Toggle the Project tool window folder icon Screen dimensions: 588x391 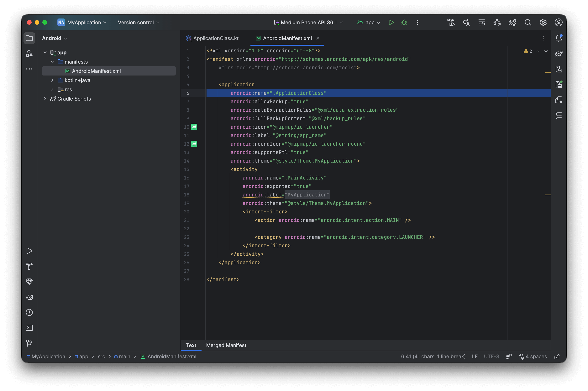click(x=29, y=38)
